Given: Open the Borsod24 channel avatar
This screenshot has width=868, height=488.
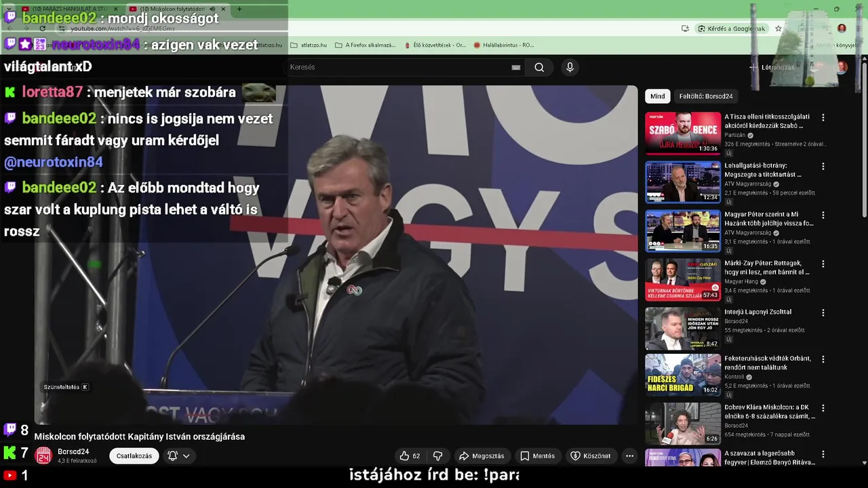Looking at the screenshot, I should point(43,456).
